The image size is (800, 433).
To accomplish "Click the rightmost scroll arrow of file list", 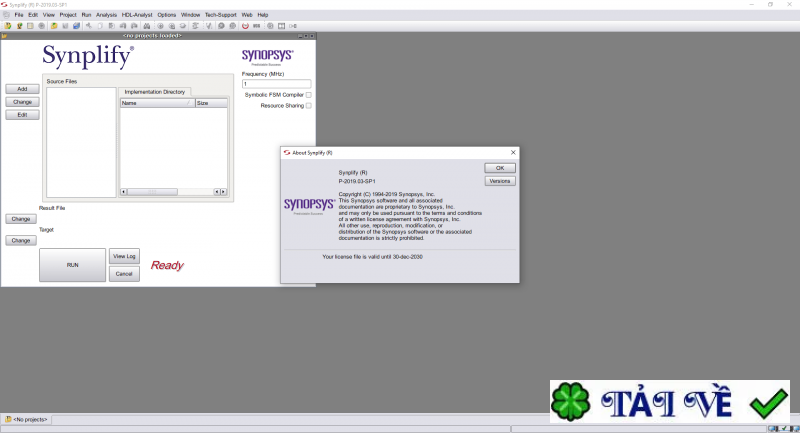I will (x=223, y=192).
